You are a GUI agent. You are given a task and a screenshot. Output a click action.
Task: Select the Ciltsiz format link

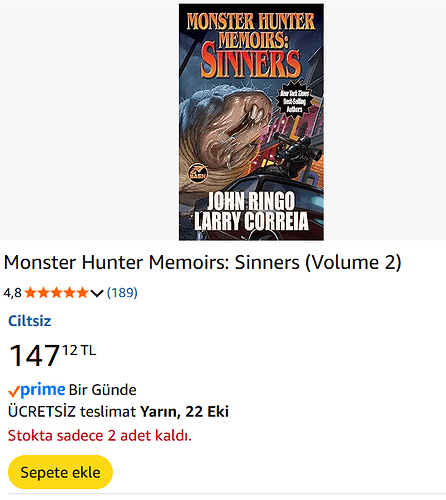[30, 321]
